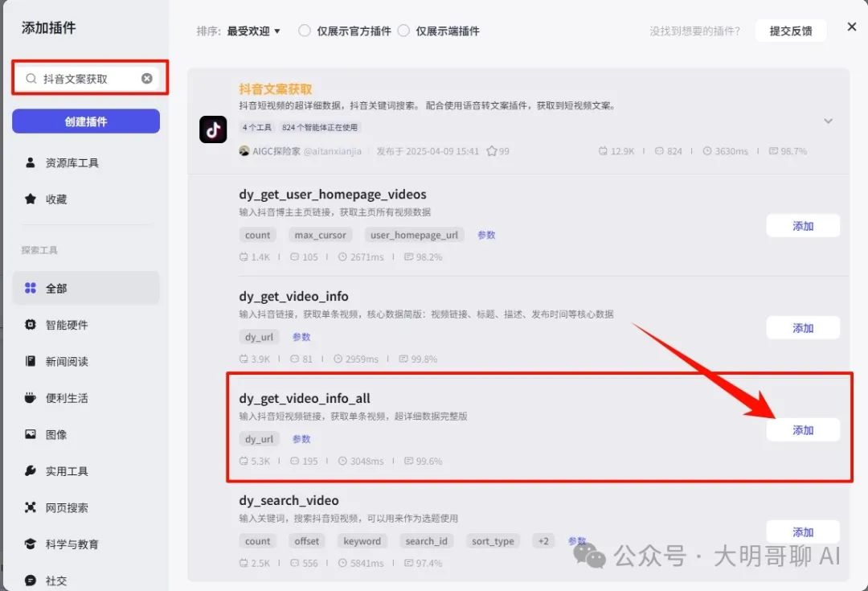
Task: Select the 网页搜索 category
Action: click(86, 507)
